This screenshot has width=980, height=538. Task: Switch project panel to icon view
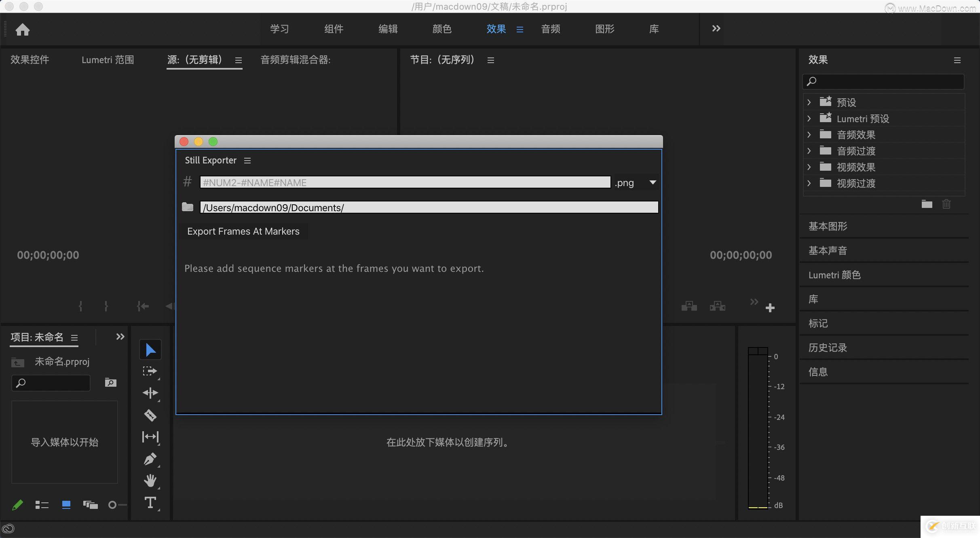coord(66,505)
